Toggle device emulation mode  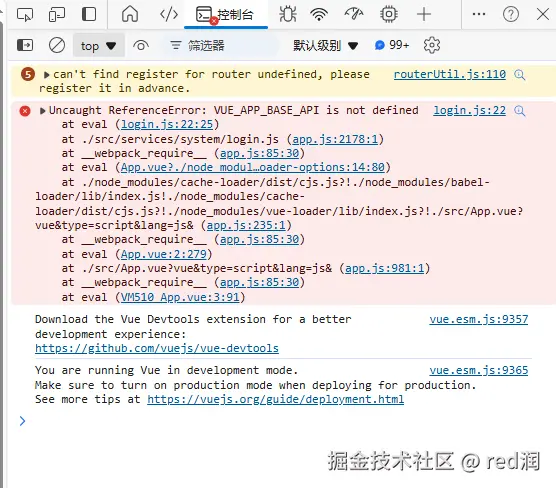57,15
